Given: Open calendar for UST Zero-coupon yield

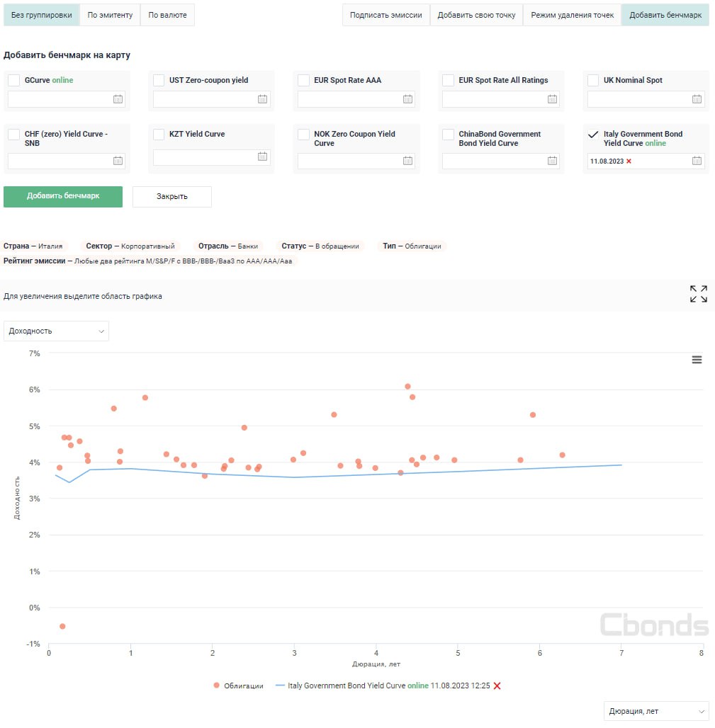Looking at the screenshot, I should coord(262,99).
